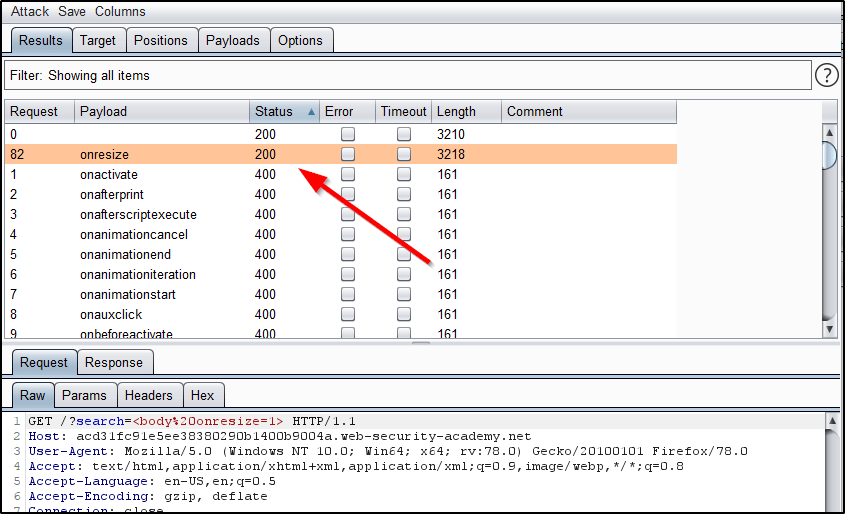
Task: Click the filter bar showing all items
Action: (x=407, y=75)
